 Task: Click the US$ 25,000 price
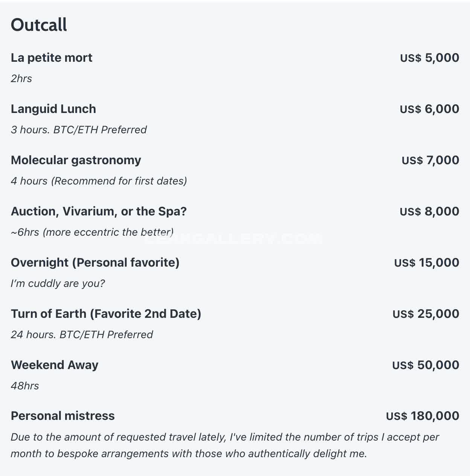click(426, 314)
